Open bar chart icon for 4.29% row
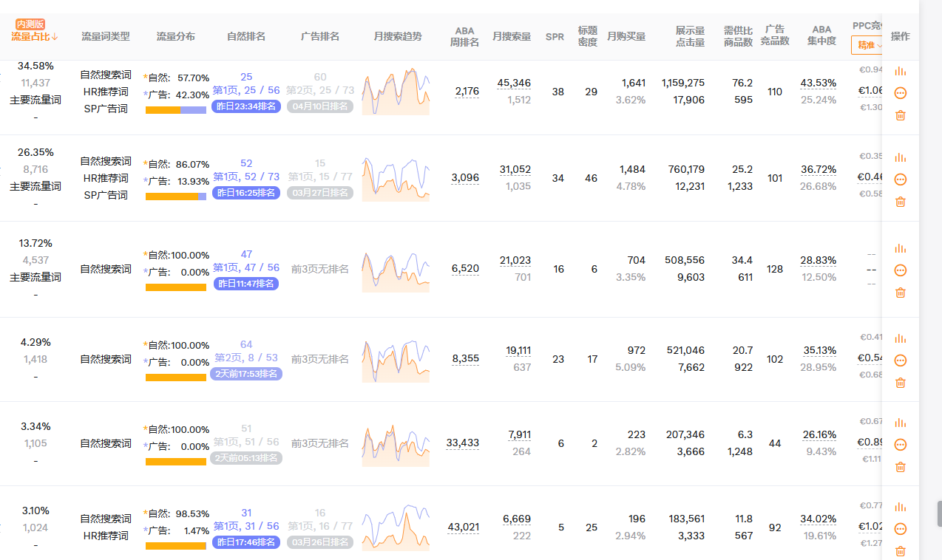 coord(900,338)
